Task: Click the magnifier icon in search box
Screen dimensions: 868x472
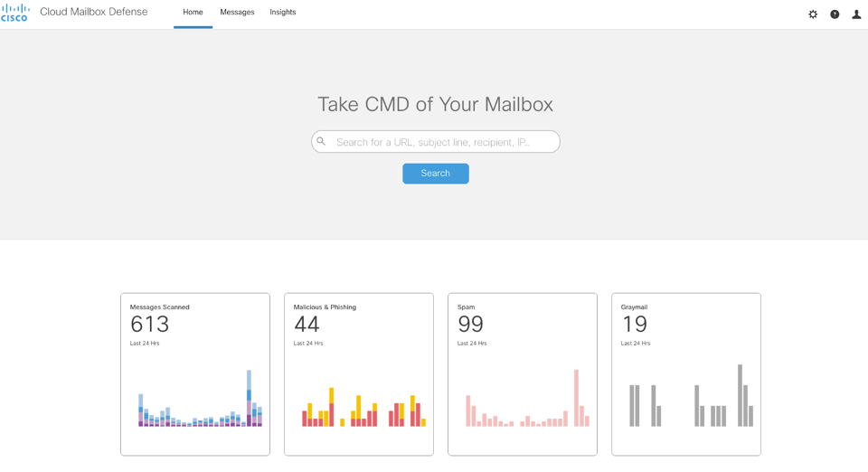Action: point(321,141)
